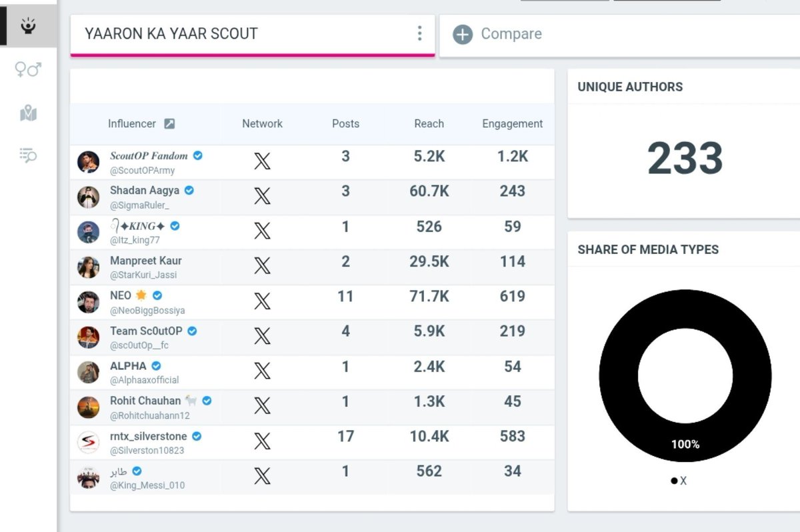Click the X network icon for Manpreet Kaur

[262, 265]
